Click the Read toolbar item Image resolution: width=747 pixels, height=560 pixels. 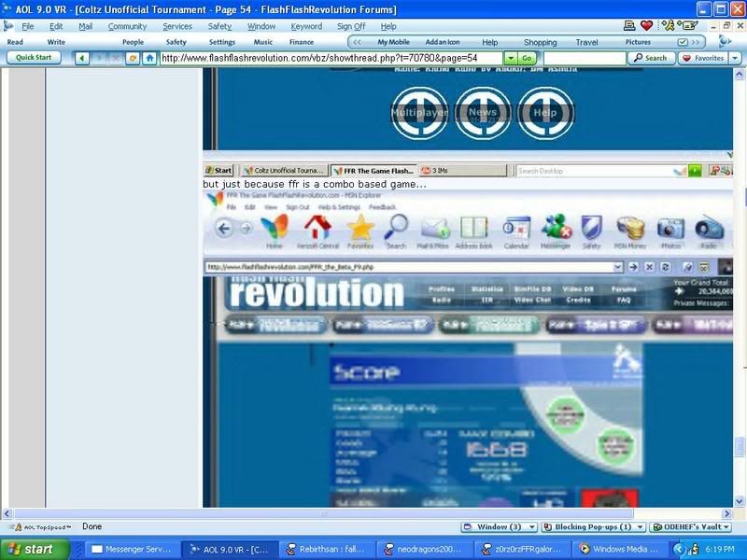coord(15,42)
